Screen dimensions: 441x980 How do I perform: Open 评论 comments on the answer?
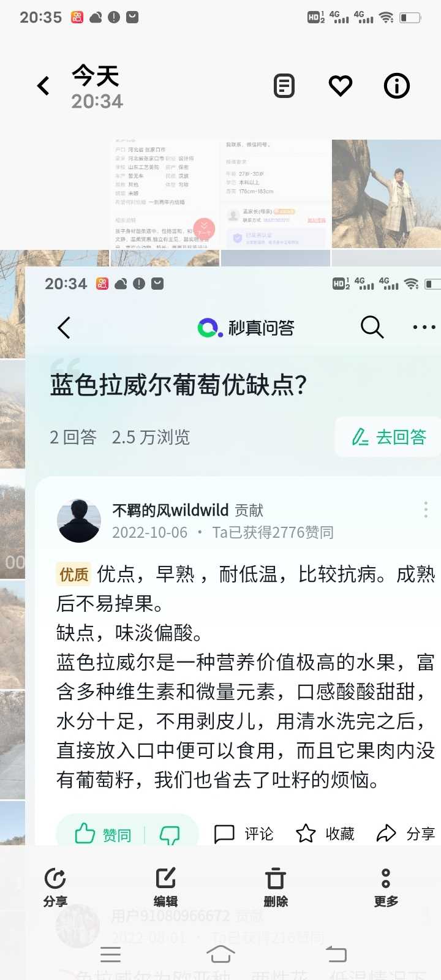244,834
